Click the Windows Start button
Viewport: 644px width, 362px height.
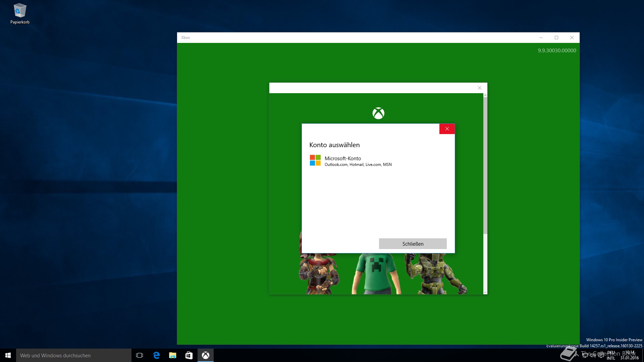[8, 355]
